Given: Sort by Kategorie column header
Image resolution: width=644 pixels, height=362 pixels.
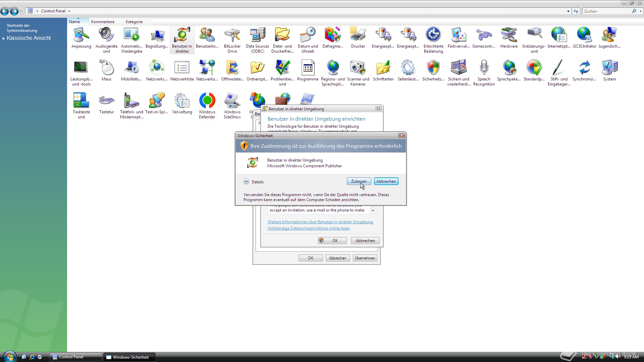Looking at the screenshot, I should pyautogui.click(x=138, y=22).
